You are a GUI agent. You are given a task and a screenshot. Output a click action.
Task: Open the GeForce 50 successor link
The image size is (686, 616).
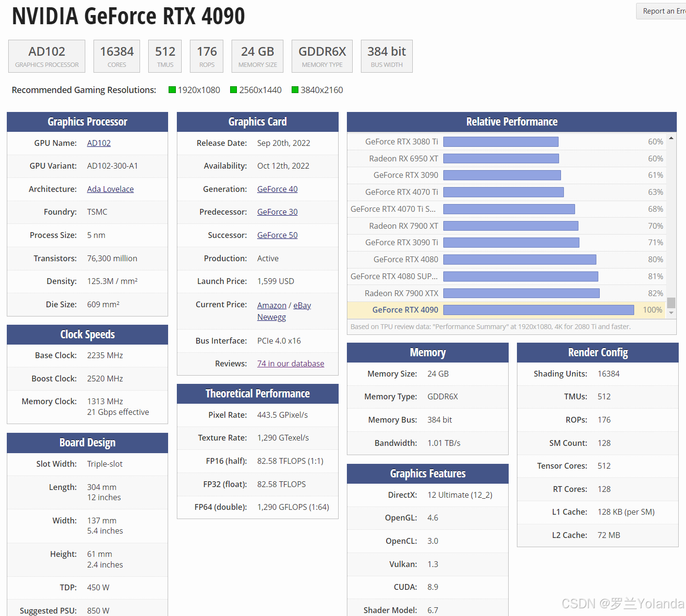(277, 235)
